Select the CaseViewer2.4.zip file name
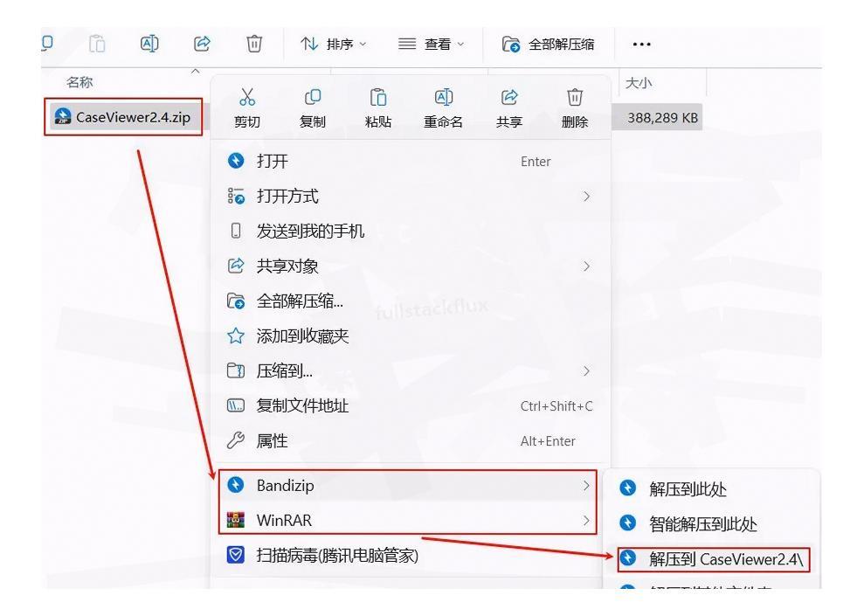Image resolution: width=864 pixels, height=616 pixels. tap(134, 117)
